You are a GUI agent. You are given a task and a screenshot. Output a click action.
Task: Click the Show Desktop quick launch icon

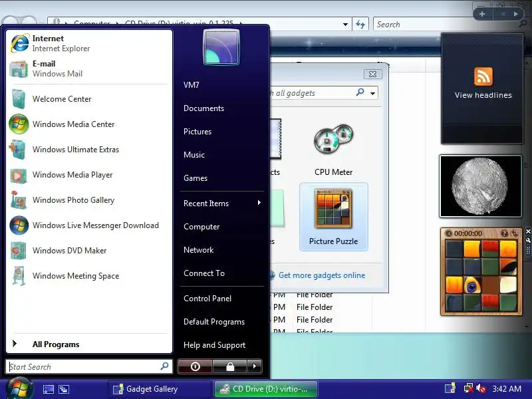pyautogui.click(x=48, y=389)
